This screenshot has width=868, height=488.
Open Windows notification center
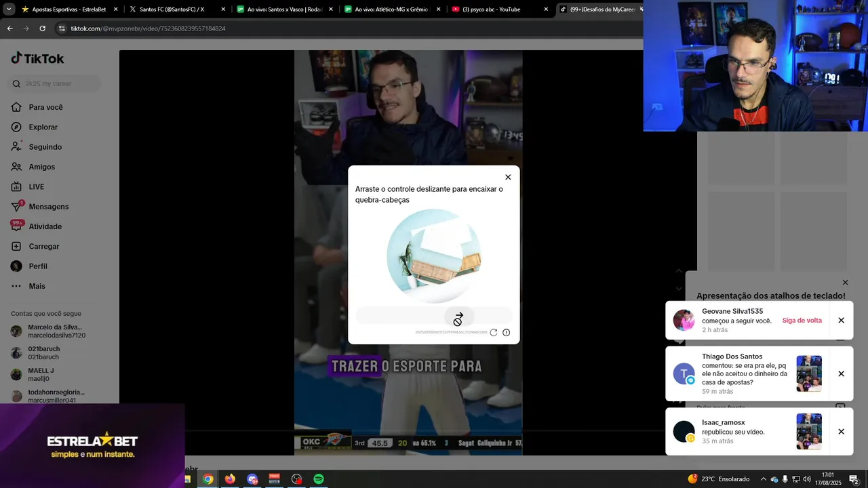tap(854, 479)
